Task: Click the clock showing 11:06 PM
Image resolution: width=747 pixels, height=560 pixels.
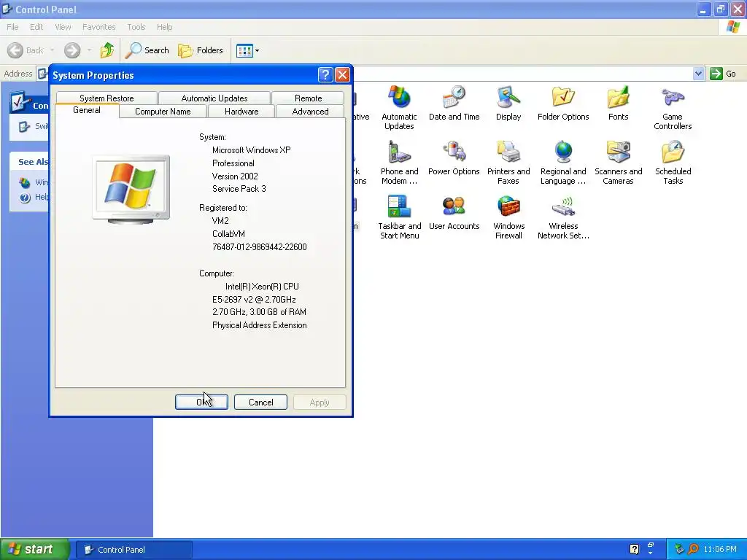Action: [x=720, y=550]
